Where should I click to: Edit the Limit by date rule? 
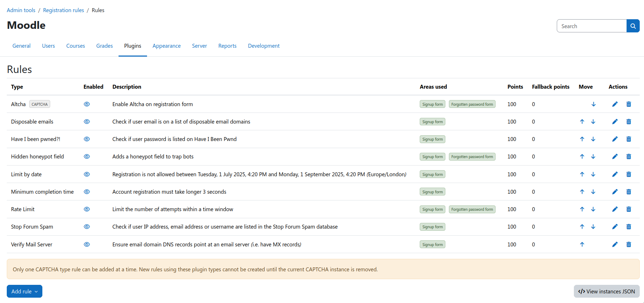(615, 174)
